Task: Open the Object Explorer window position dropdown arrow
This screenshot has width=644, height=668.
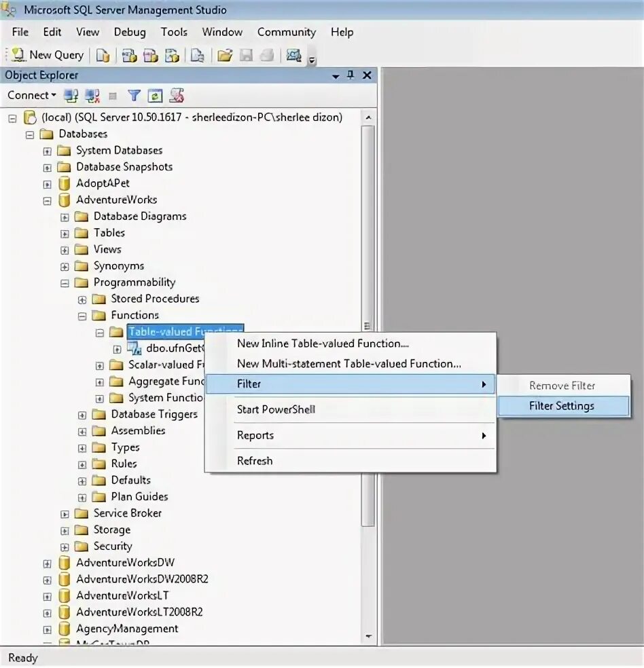Action: (x=336, y=76)
